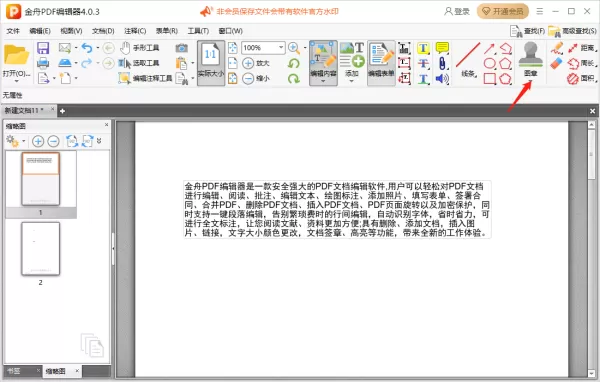Open the hamburger menu in title bar
Image resolution: width=600 pixels, height=382 pixels.
[x=540, y=11]
